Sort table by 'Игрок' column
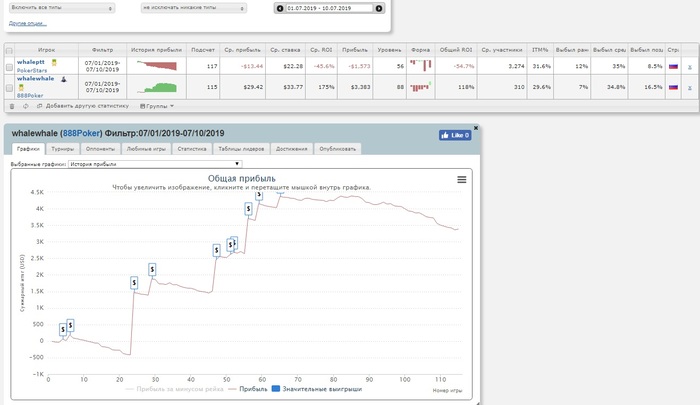This screenshot has height=405, width=700. (x=46, y=50)
